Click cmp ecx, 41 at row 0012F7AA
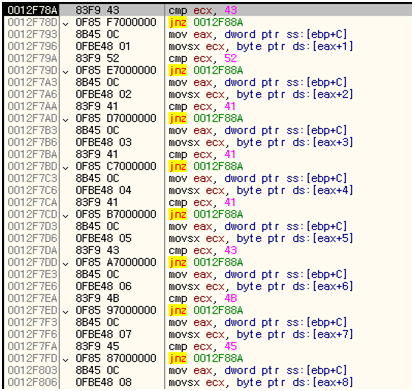Image resolution: width=414 pixels, height=391 pixels. 202,106
